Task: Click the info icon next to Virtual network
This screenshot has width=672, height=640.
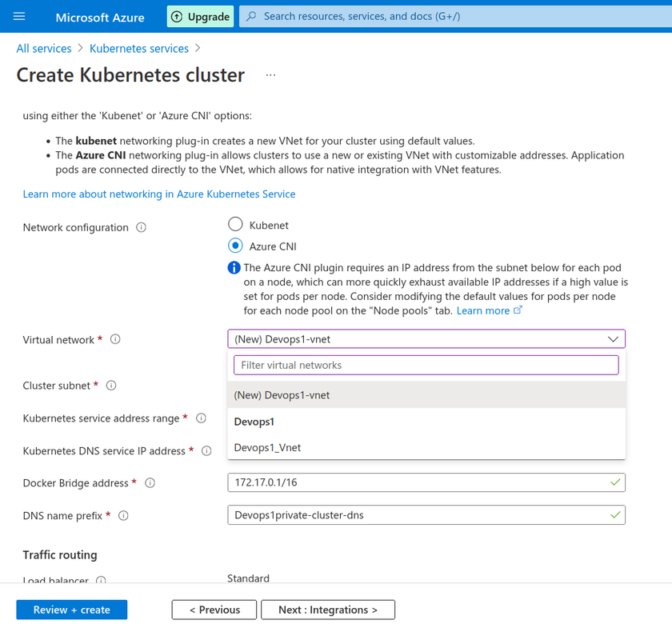Action: 115,339
